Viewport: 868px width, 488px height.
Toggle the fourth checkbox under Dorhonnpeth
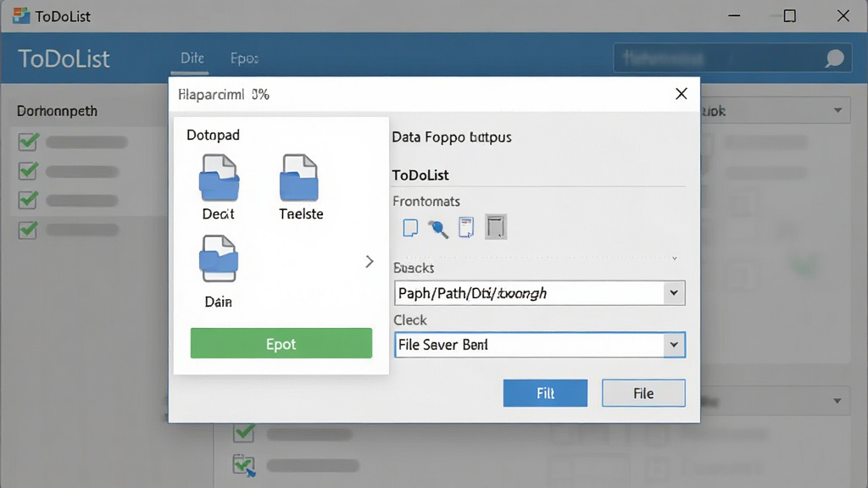(x=28, y=230)
